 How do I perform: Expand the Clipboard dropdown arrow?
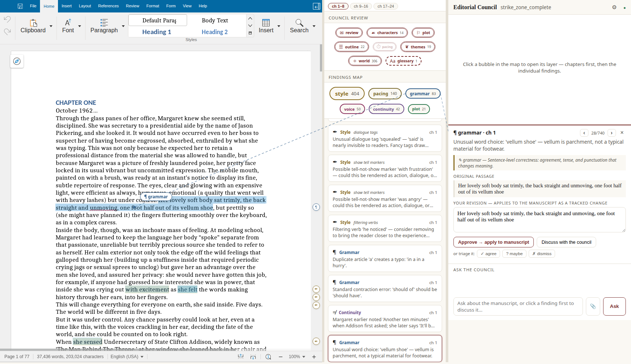tap(51, 26)
